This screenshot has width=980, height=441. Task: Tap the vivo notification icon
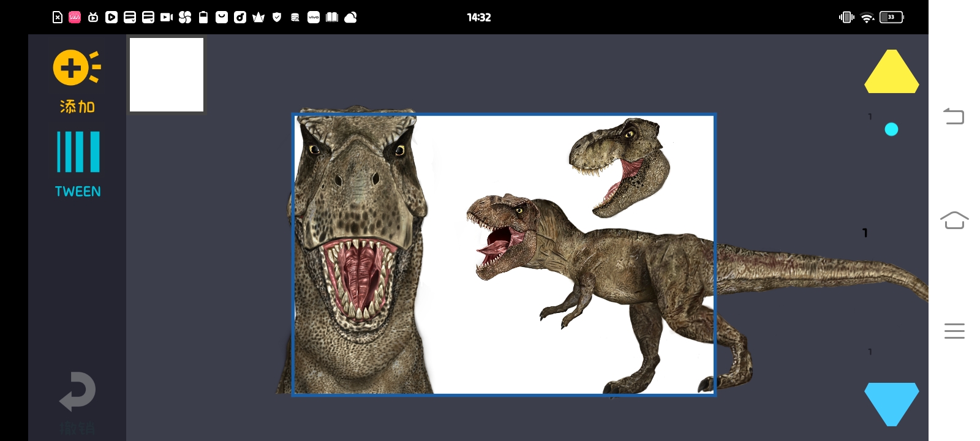(x=314, y=17)
